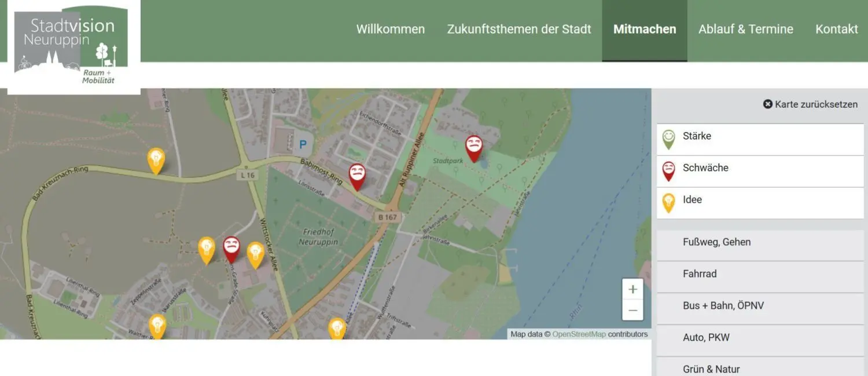Zoom in using the plus control
Screen dimensions: 868x376
point(632,289)
